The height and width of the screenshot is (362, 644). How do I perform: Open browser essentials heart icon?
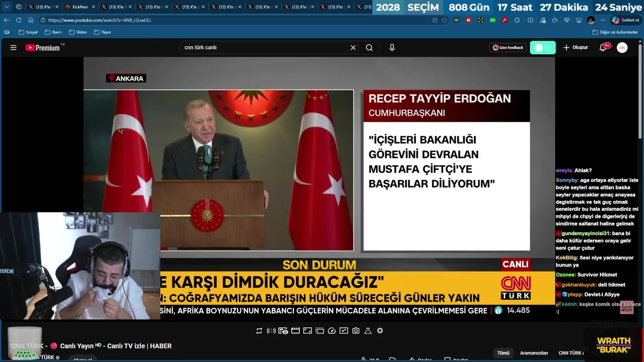[x=567, y=20]
